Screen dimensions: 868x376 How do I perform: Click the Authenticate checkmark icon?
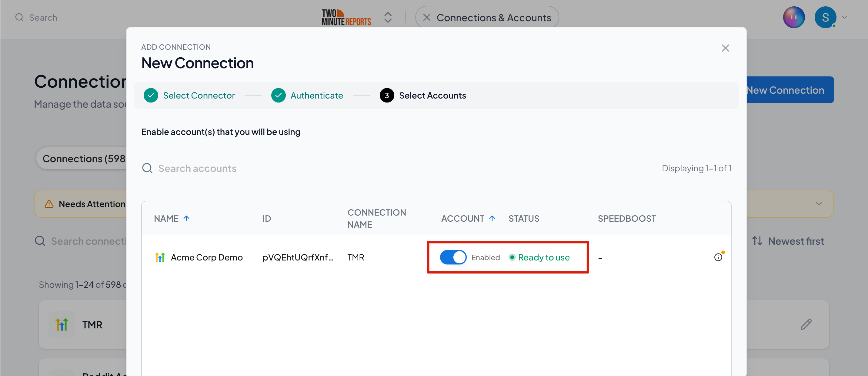coord(278,96)
